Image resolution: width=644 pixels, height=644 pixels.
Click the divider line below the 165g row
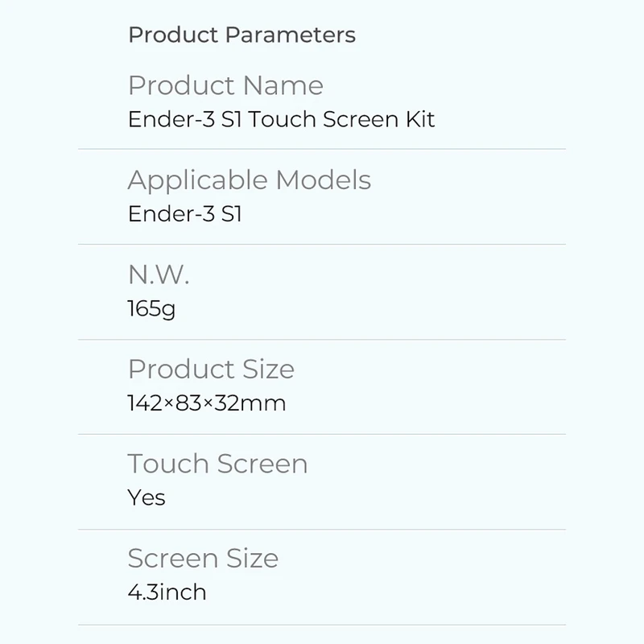(322, 339)
